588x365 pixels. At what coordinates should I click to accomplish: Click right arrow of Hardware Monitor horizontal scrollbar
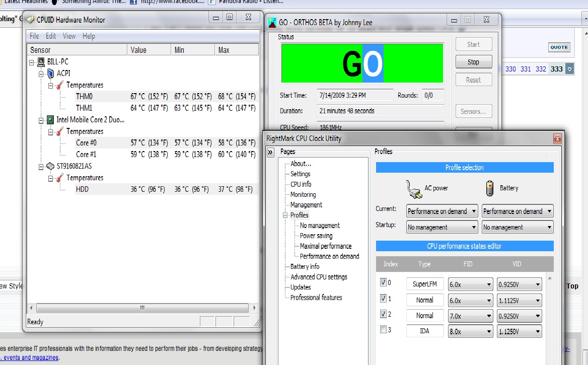pos(254,308)
